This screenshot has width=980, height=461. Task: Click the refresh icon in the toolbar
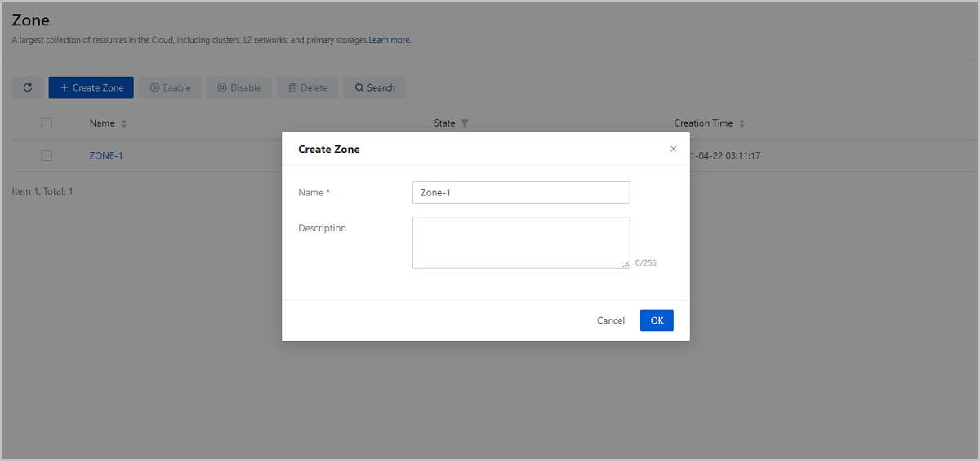point(27,87)
